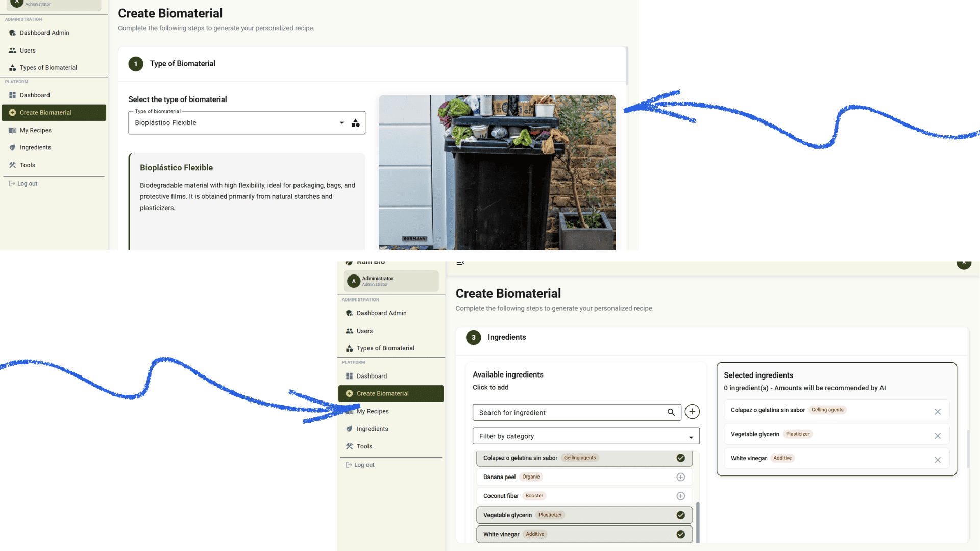Screen dimensions: 980x551
Task: Open My Recipes book icon in upper screenshot
Action: [x=12, y=131]
